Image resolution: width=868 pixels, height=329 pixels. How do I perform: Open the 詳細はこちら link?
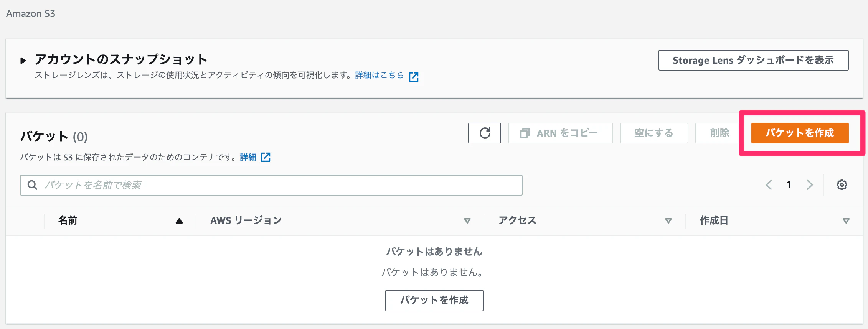point(380,75)
